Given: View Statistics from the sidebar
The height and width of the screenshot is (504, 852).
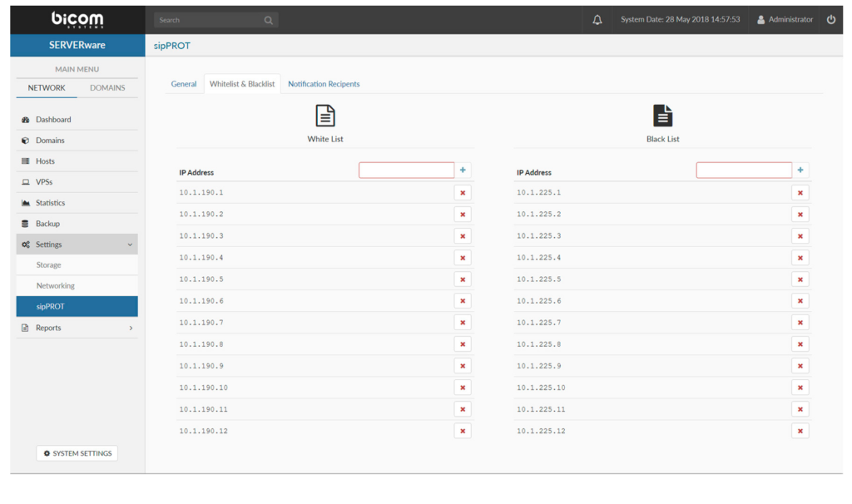Looking at the screenshot, I should tap(50, 202).
